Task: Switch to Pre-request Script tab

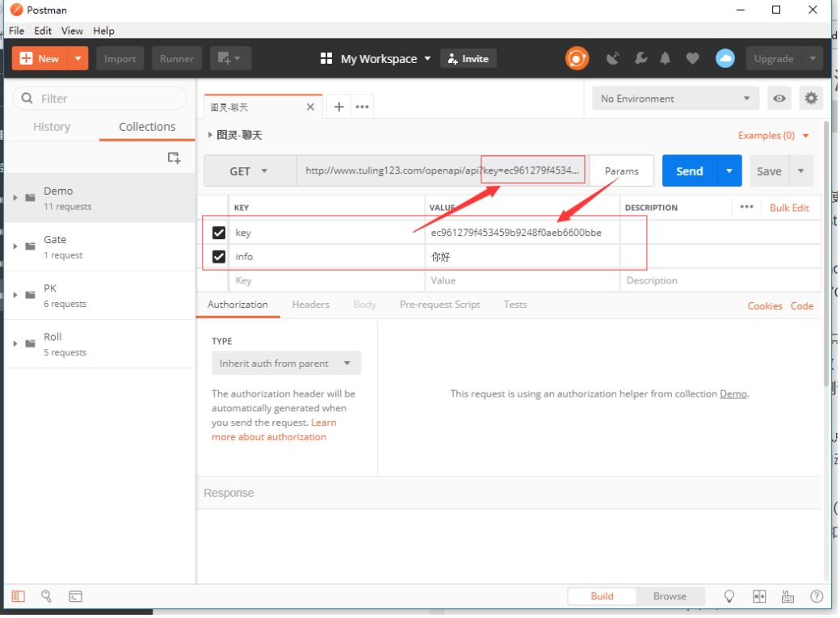Action: tap(440, 305)
